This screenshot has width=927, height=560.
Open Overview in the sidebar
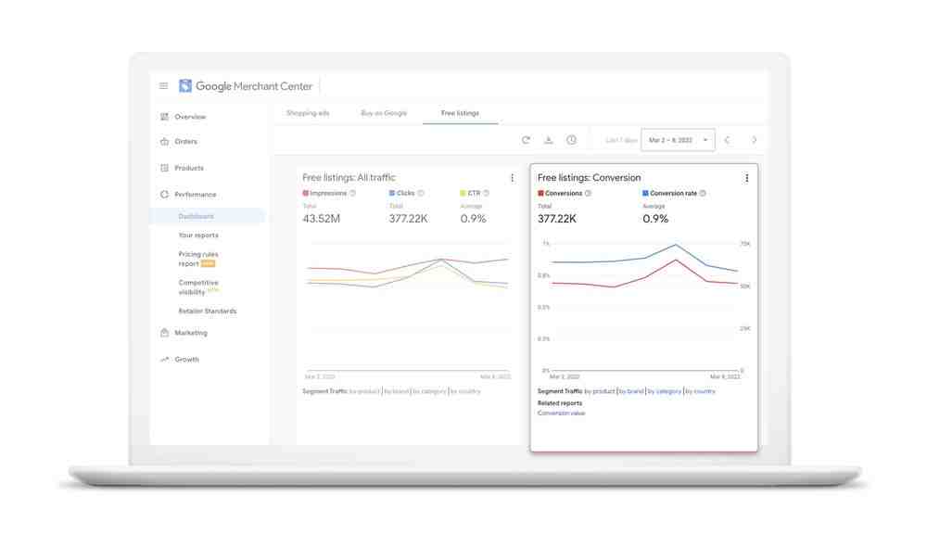[190, 117]
